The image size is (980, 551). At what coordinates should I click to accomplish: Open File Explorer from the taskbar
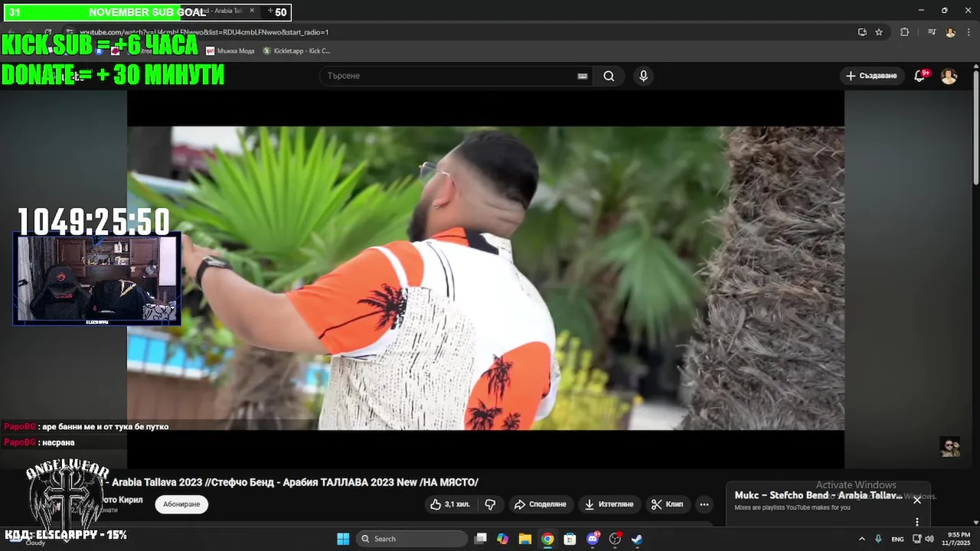524,539
